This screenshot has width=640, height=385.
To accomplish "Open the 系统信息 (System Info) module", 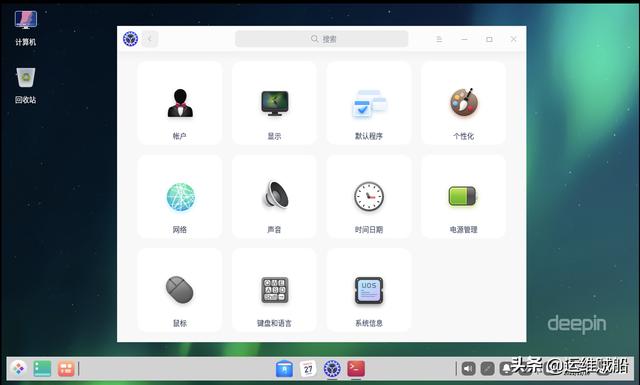I will pos(369,290).
